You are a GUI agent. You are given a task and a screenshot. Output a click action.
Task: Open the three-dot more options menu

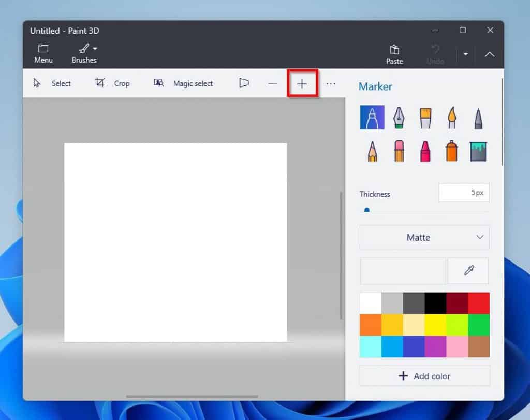[x=331, y=83]
